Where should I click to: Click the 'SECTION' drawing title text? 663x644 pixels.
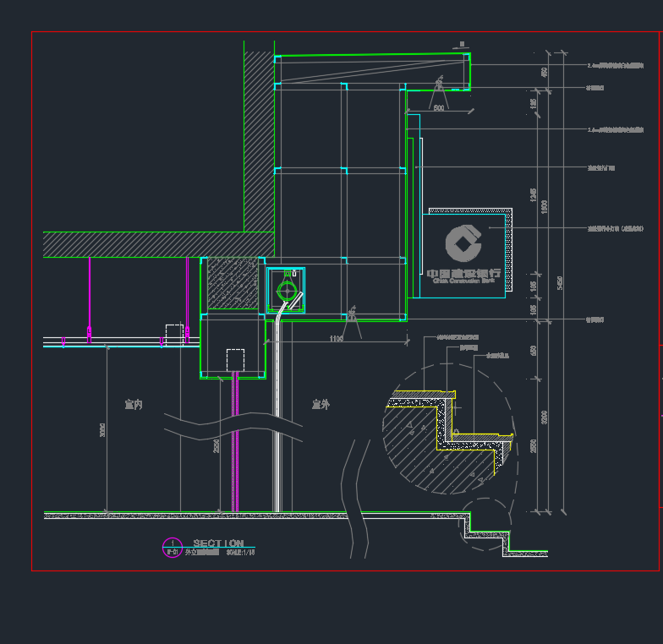pos(218,543)
